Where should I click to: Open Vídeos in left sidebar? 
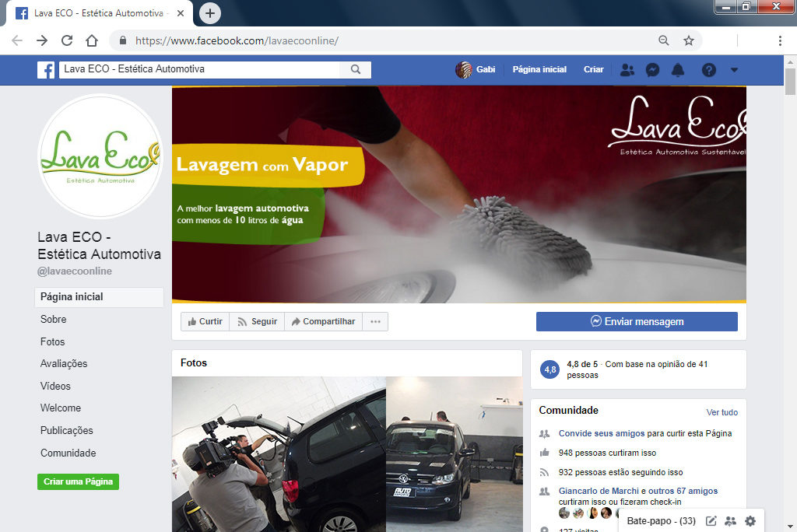[55, 386]
